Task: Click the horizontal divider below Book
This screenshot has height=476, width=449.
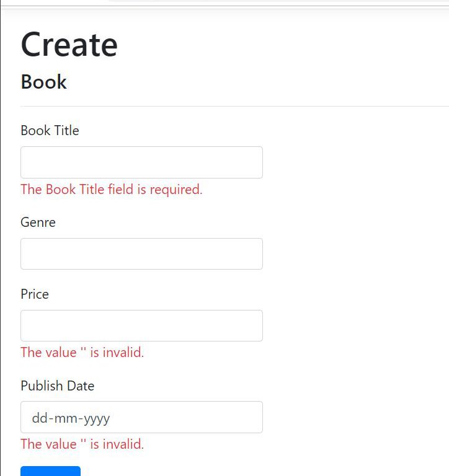Action: pyautogui.click(x=234, y=106)
